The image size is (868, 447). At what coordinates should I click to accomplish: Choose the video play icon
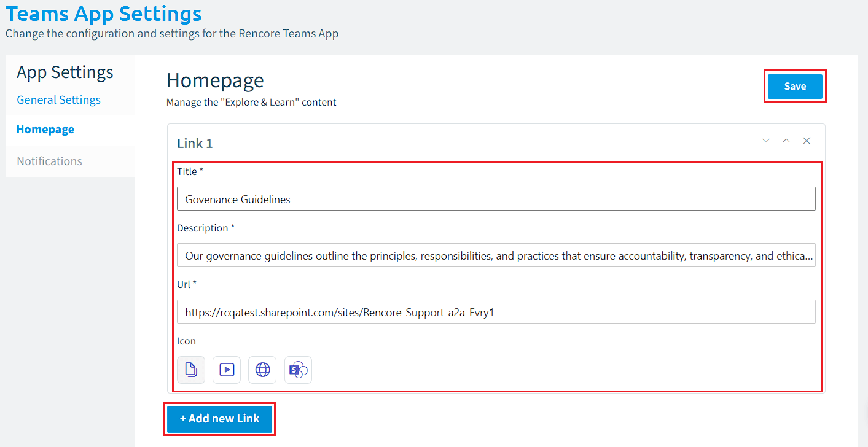(x=227, y=370)
